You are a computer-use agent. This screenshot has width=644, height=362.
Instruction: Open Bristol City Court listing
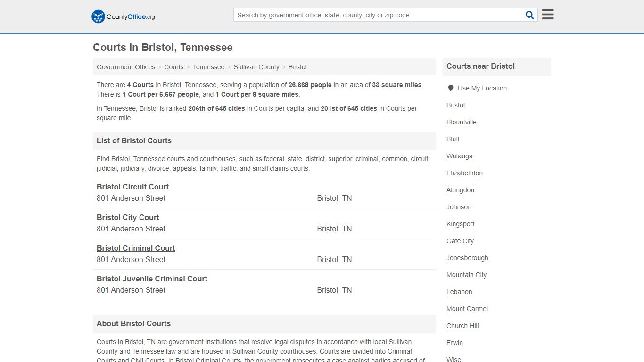[x=128, y=217]
